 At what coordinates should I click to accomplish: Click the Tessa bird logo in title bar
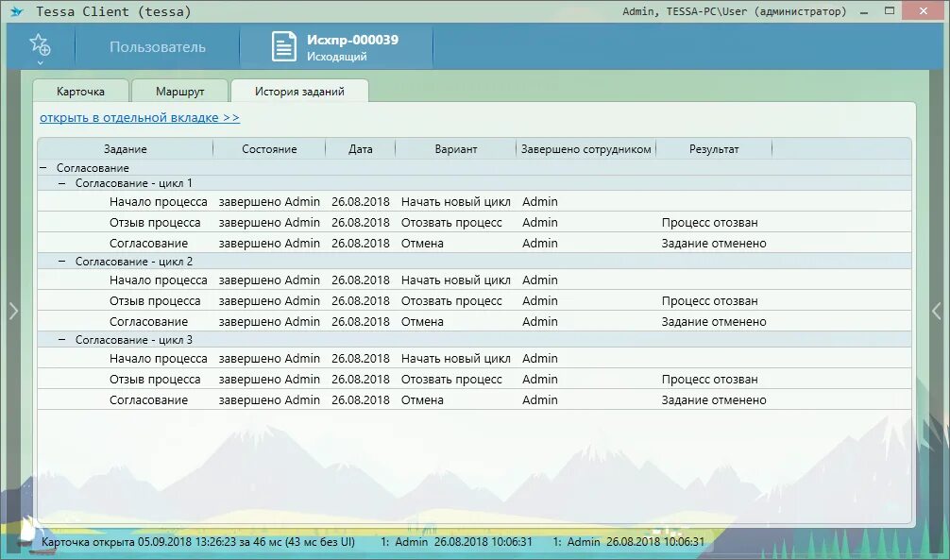pos(16,11)
